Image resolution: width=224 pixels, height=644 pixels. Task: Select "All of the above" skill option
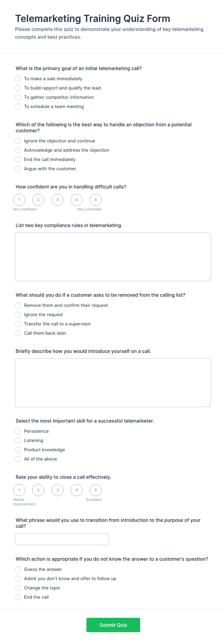pyautogui.click(x=18, y=459)
